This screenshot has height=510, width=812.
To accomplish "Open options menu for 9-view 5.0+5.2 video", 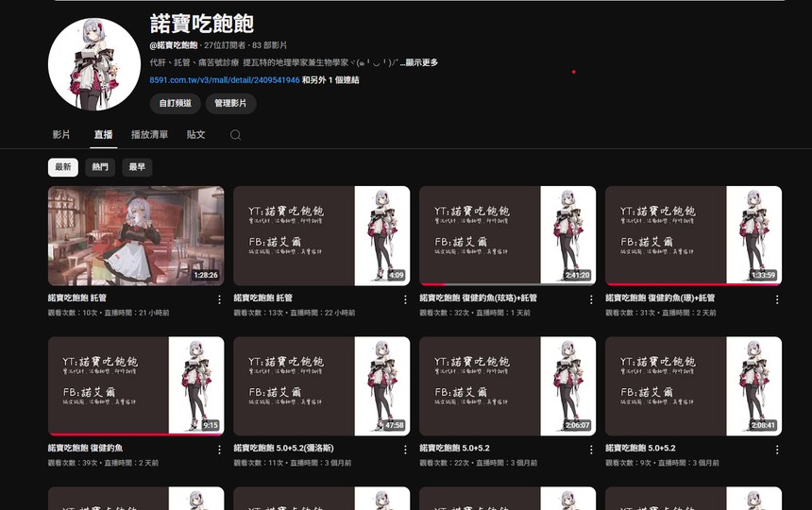I will (x=777, y=450).
